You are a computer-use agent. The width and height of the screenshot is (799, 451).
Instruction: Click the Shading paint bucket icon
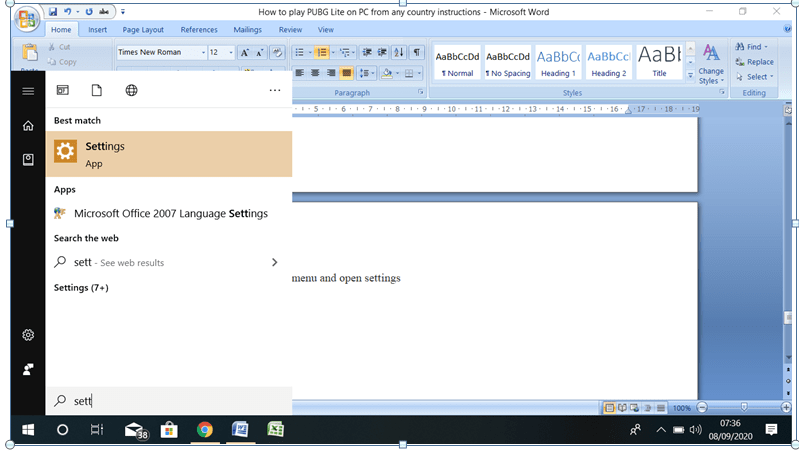[x=387, y=73]
